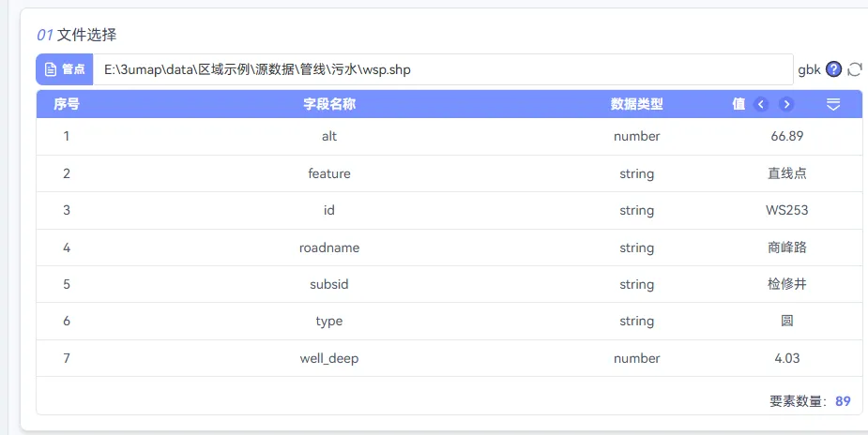Click the file path input field
The image size is (868, 435).
click(443, 69)
